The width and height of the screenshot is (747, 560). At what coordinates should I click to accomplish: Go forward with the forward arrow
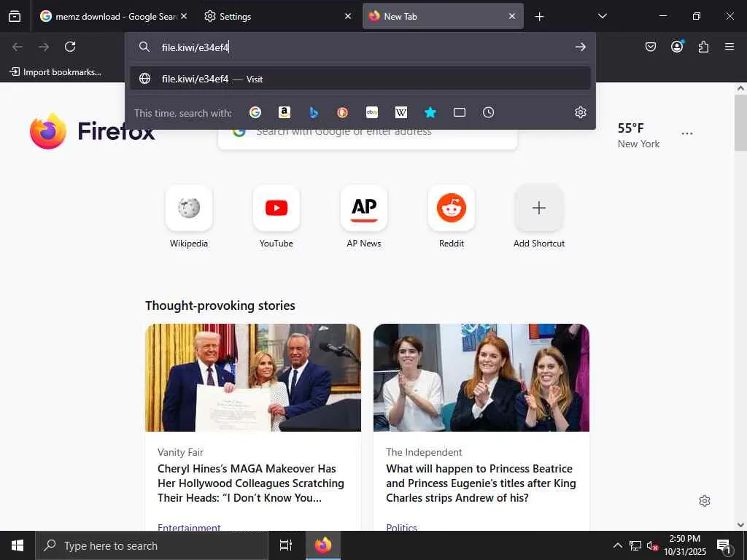pos(44,47)
